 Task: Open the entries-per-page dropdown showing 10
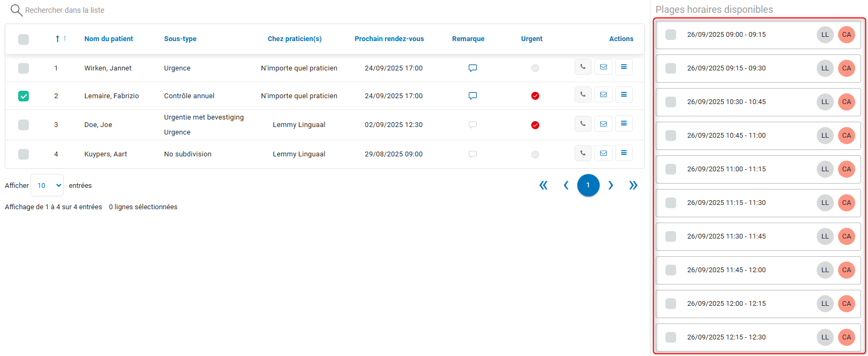pyautogui.click(x=47, y=185)
